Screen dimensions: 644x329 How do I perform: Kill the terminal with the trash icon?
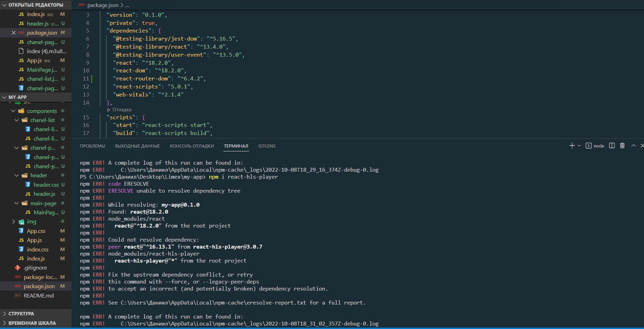[622, 146]
